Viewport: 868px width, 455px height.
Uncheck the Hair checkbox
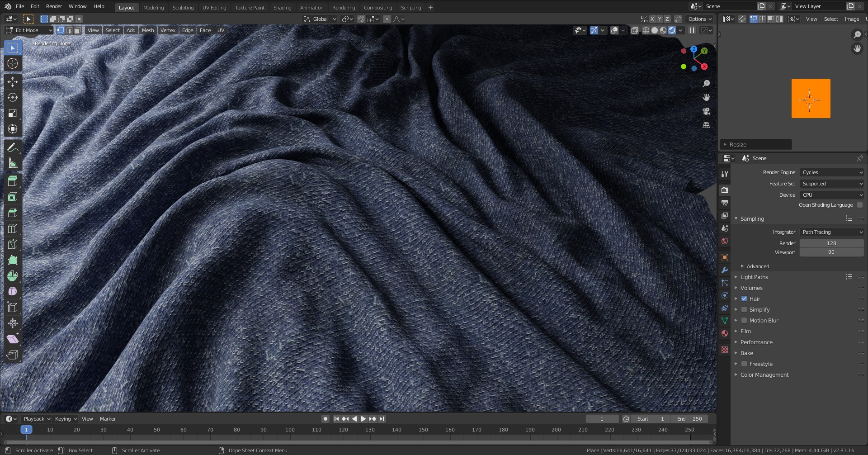click(x=744, y=299)
